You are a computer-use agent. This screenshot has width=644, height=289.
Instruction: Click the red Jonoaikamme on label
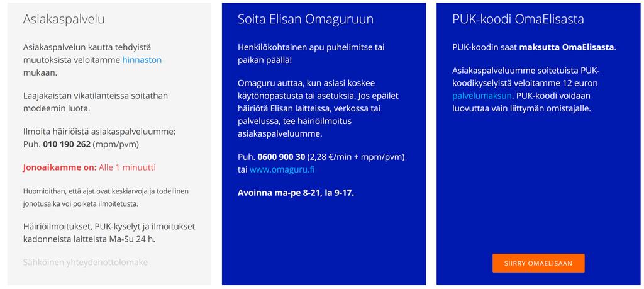(60, 167)
